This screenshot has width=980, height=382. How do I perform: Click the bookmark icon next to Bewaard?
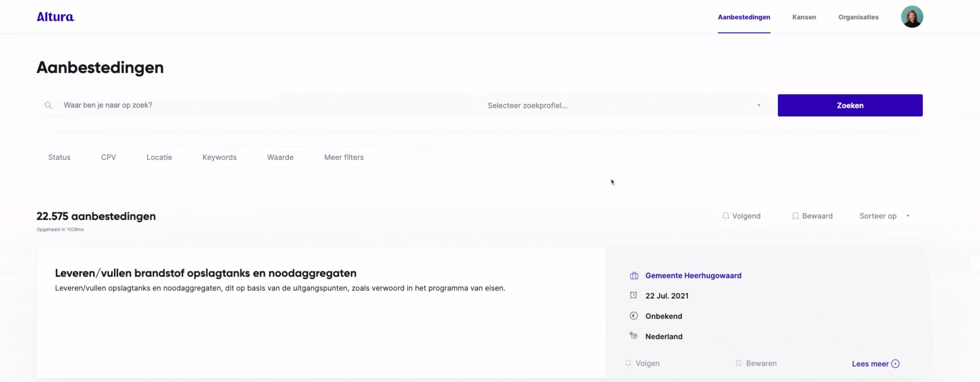pos(795,216)
